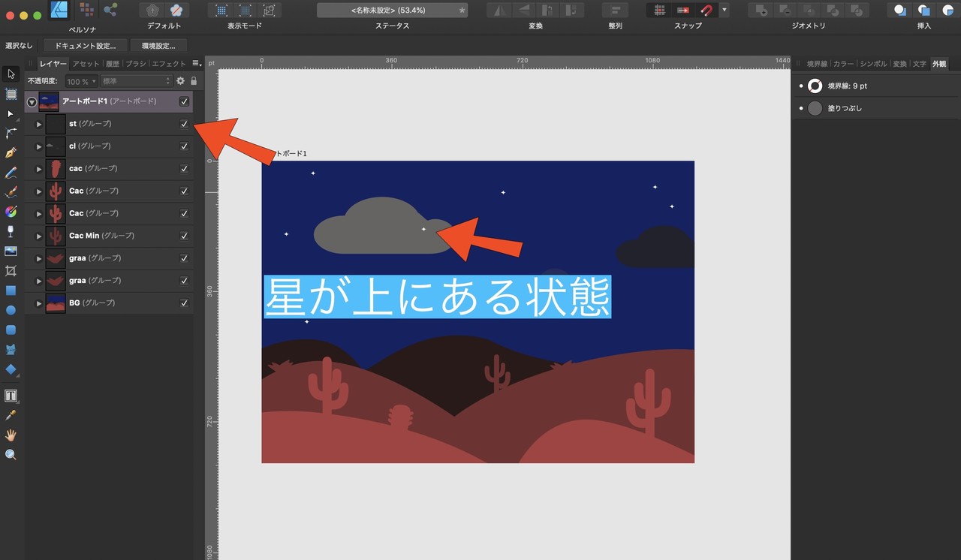Open layer settings gear icon
Image resolution: width=961 pixels, height=560 pixels.
[180, 81]
